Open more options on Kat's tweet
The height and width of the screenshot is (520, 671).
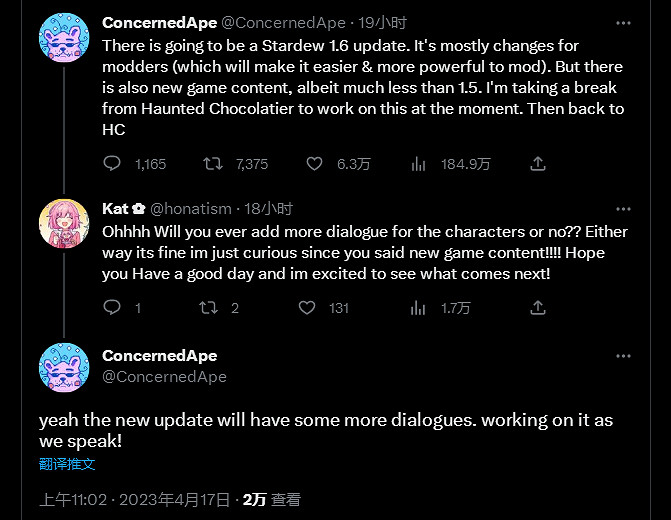623,209
